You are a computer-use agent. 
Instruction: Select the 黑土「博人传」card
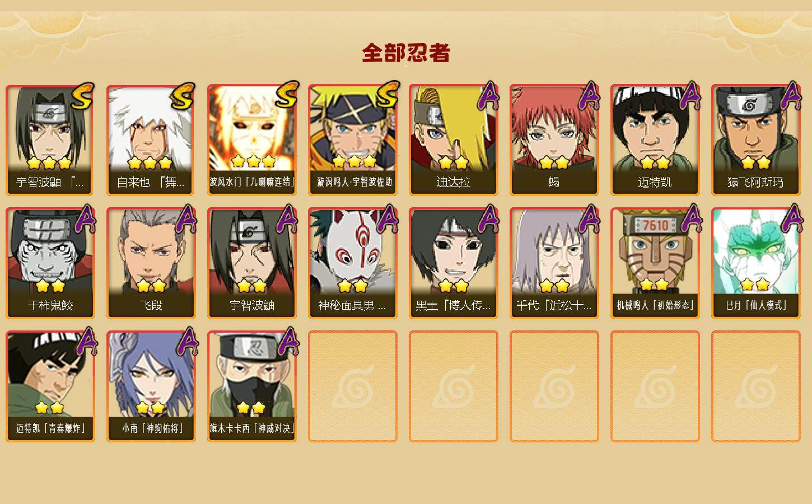pyautogui.click(x=454, y=263)
